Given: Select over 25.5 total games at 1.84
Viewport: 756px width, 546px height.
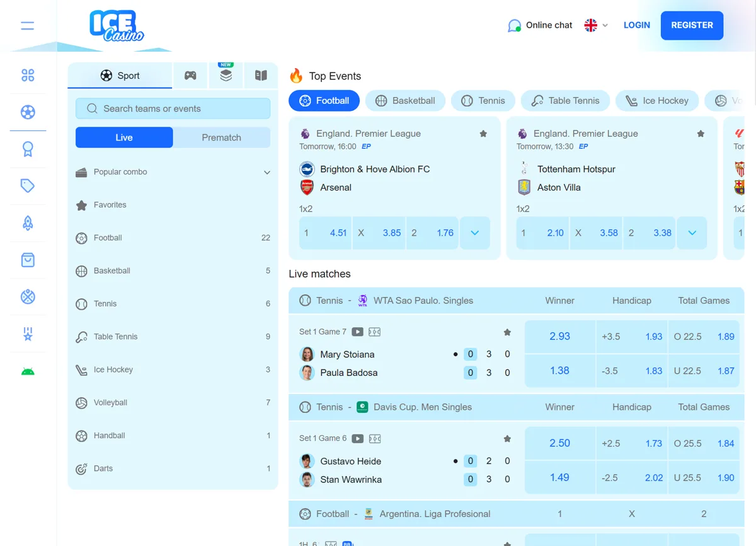Looking at the screenshot, I should click(x=704, y=443).
